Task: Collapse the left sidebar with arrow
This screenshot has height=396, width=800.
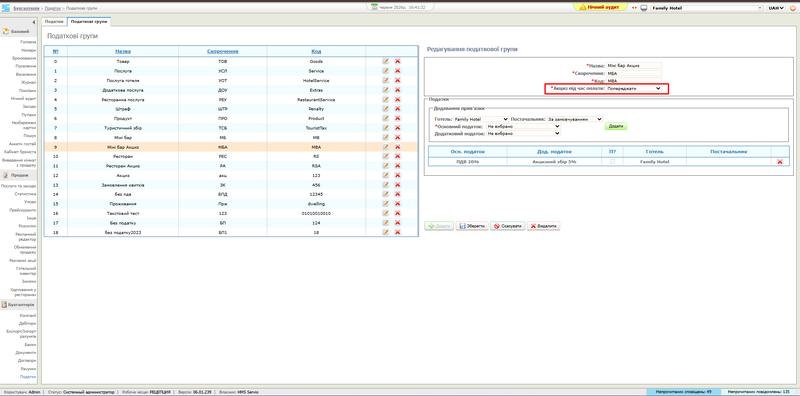Action: pyautogui.click(x=34, y=22)
